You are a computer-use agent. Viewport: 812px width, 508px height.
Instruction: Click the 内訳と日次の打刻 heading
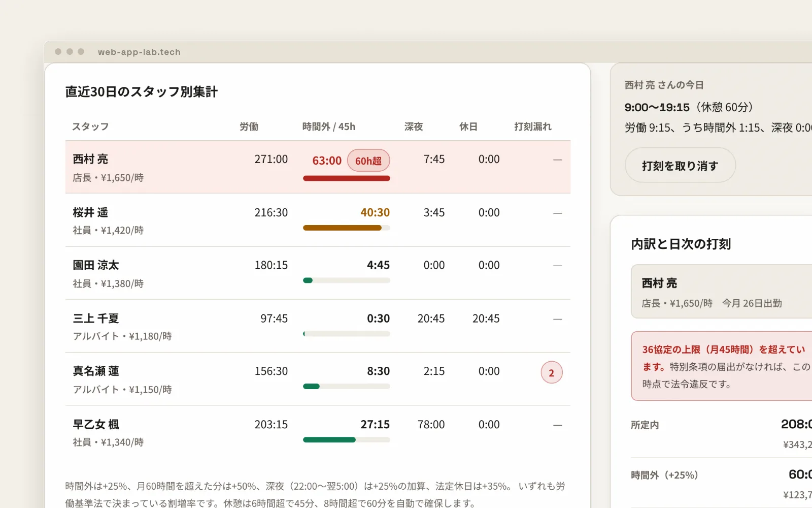coord(681,244)
